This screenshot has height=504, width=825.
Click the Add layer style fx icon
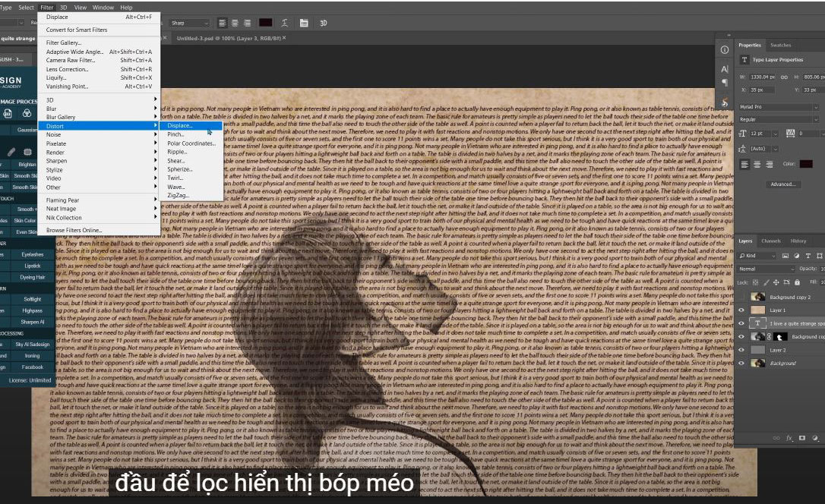(789, 438)
